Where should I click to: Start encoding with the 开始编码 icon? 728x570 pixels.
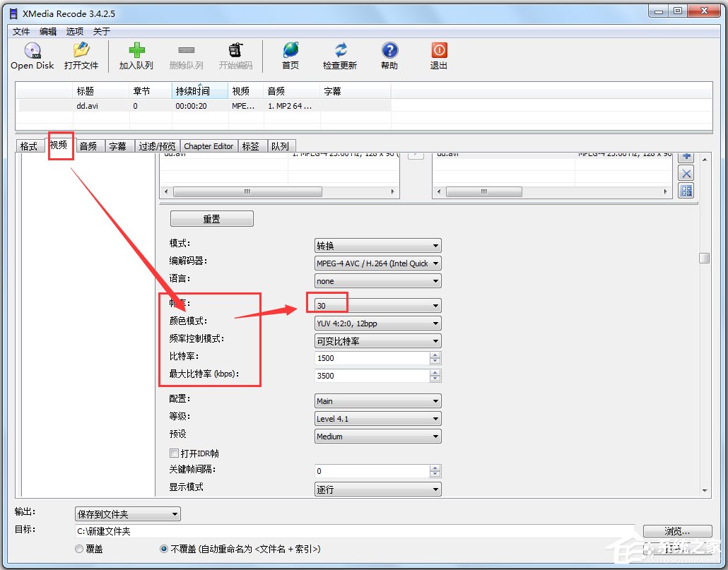(235, 57)
